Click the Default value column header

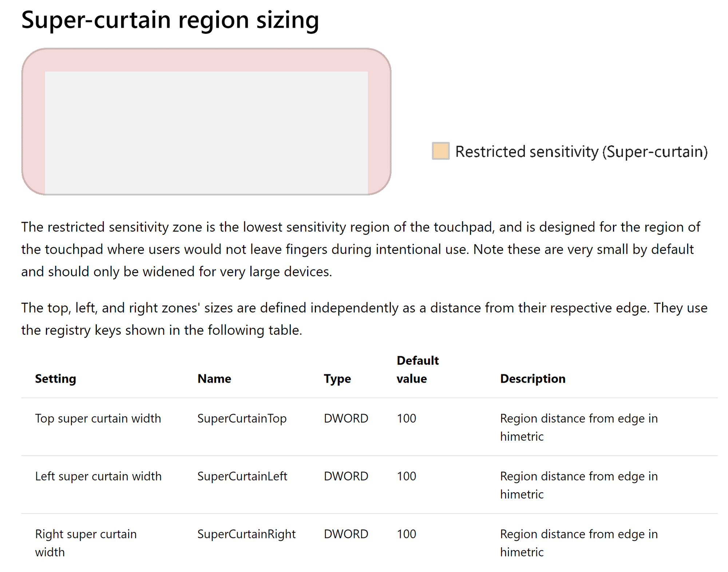point(418,370)
